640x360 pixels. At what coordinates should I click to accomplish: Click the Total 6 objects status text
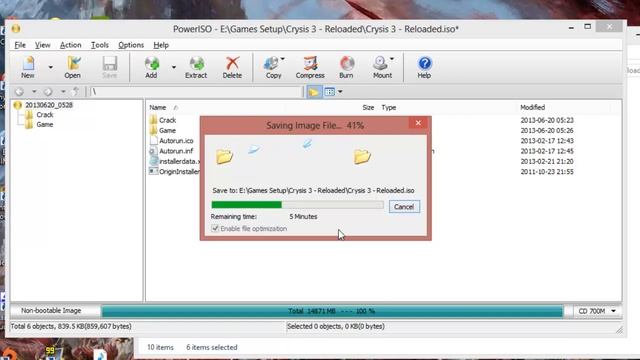(x=71, y=326)
